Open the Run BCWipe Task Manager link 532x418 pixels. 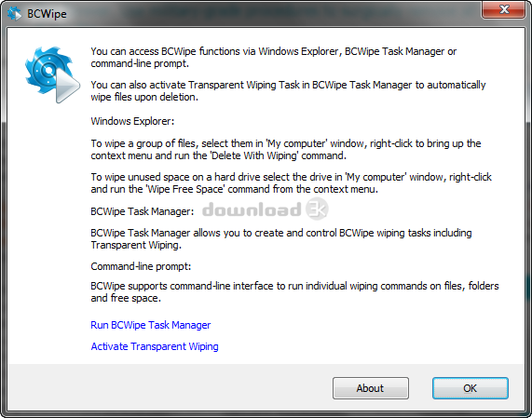click(151, 325)
